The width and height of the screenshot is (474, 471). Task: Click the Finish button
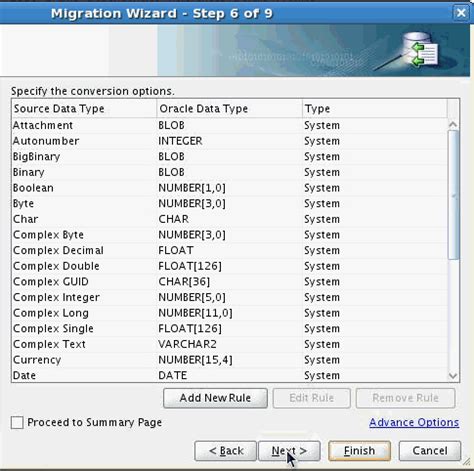[359, 451]
